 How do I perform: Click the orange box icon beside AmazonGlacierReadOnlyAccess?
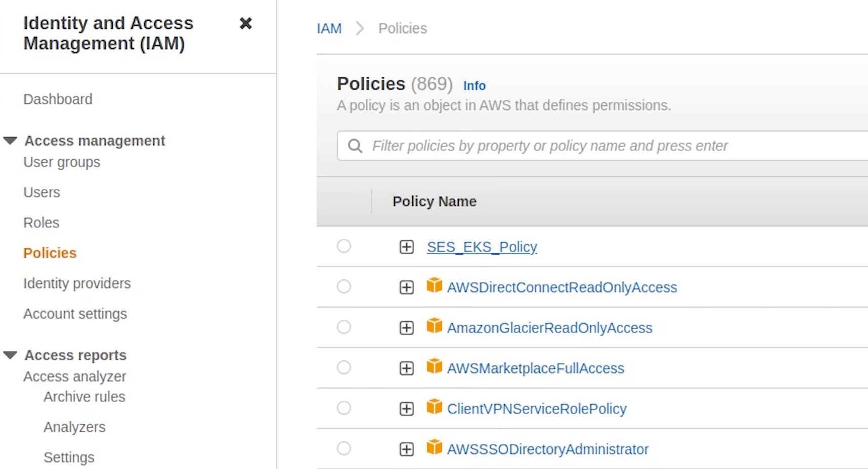pos(434,326)
